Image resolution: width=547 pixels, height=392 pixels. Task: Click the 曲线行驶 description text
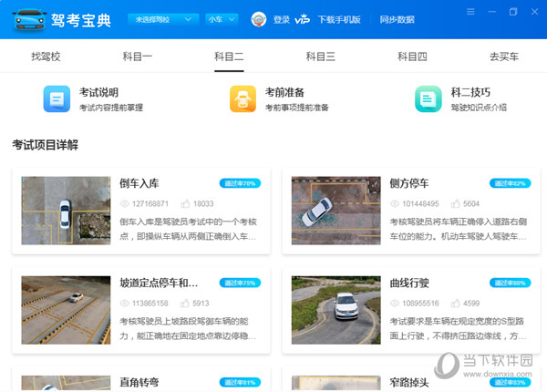[x=458, y=328]
